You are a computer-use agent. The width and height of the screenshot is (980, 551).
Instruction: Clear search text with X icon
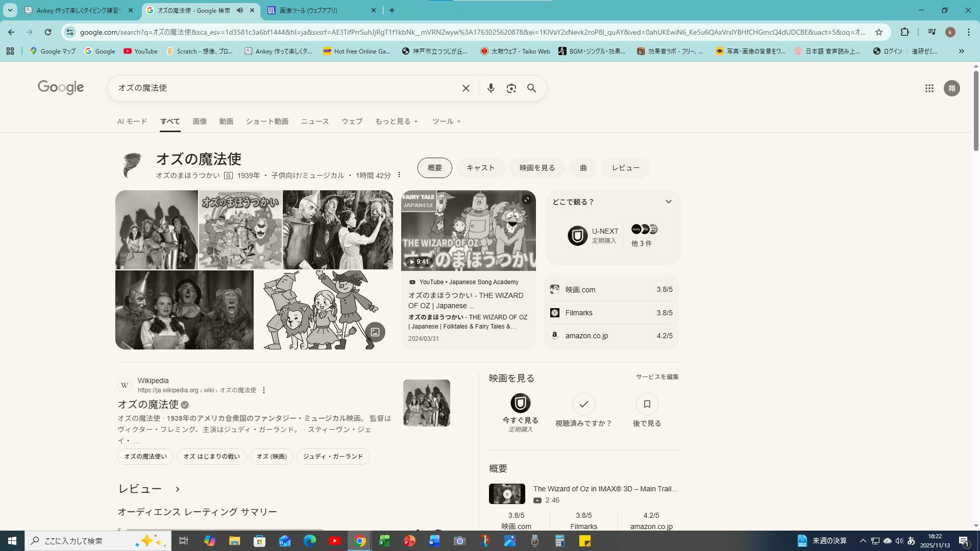465,88
